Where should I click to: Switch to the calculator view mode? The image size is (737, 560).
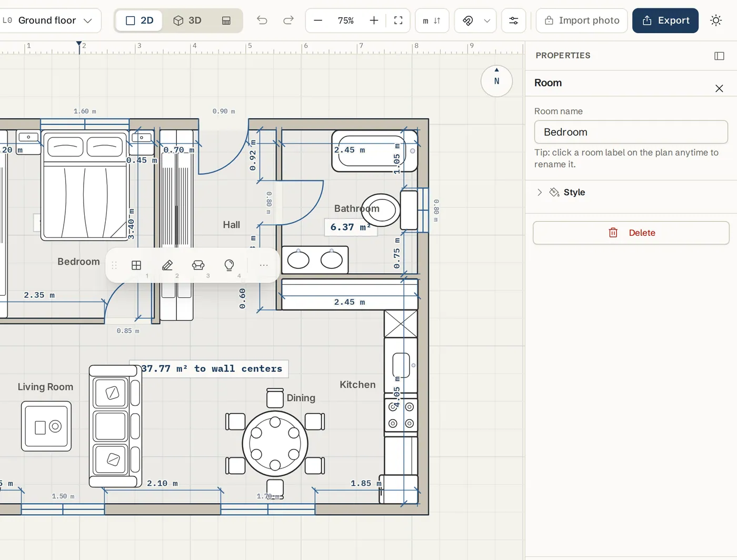coord(226,21)
